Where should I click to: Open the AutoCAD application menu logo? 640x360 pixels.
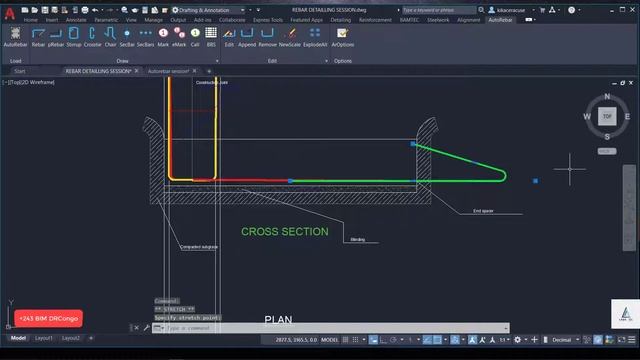10,13
